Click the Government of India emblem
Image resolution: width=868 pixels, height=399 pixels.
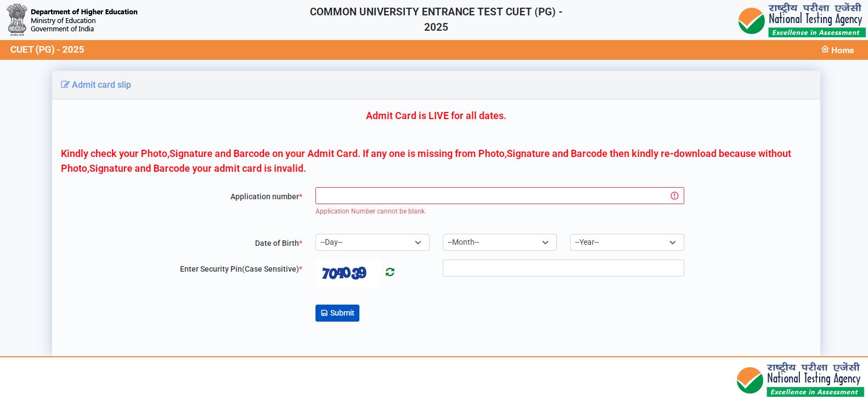17,20
